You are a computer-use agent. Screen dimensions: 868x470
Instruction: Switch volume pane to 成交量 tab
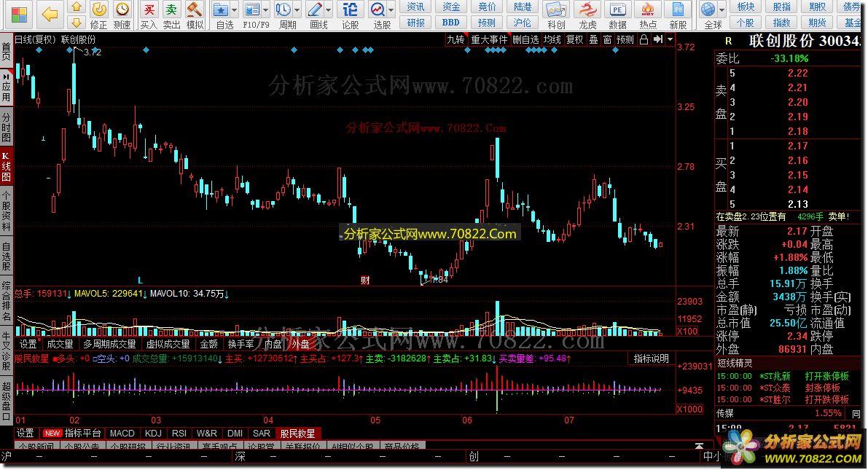coord(60,345)
